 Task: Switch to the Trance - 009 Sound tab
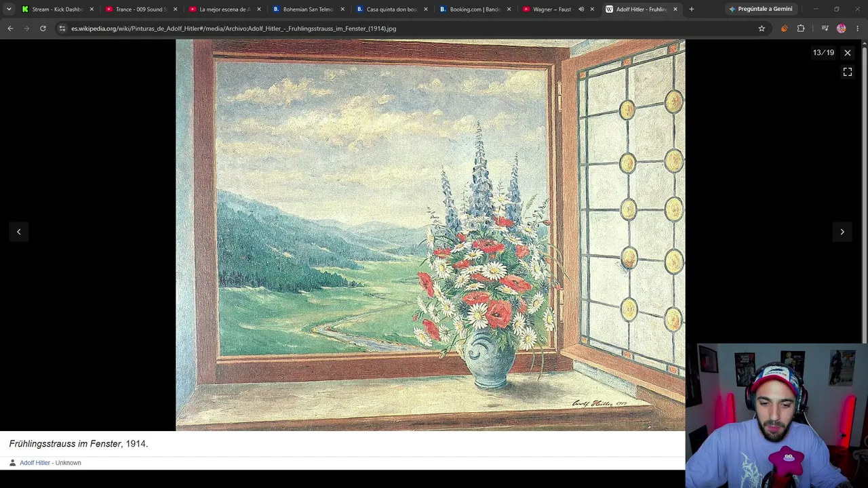[140, 9]
